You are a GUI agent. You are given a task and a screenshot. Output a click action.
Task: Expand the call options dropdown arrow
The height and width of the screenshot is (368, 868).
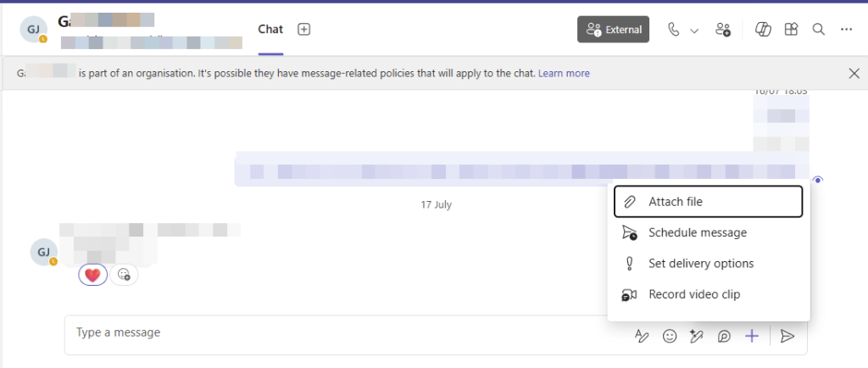[694, 31]
